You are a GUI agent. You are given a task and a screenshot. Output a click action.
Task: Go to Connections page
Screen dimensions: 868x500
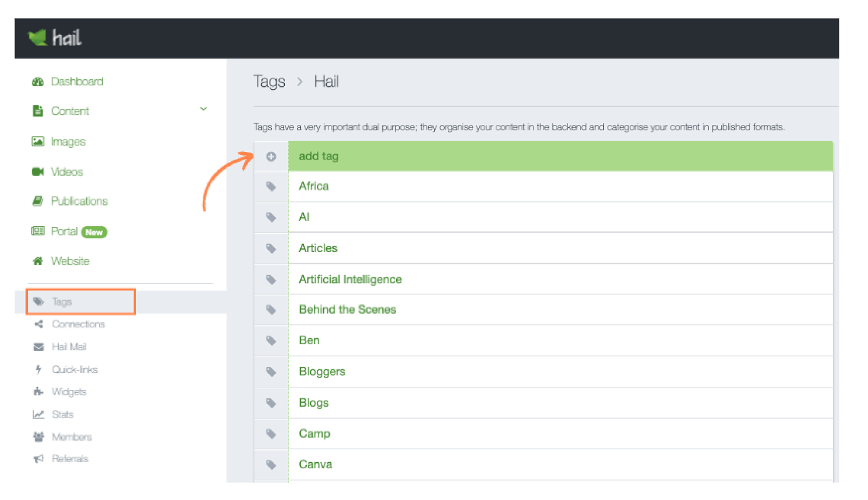(x=78, y=324)
